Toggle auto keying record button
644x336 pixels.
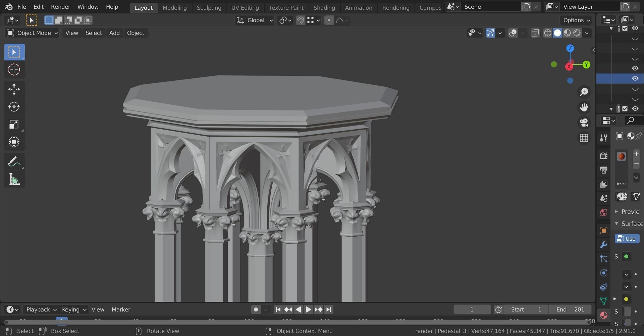click(x=256, y=309)
